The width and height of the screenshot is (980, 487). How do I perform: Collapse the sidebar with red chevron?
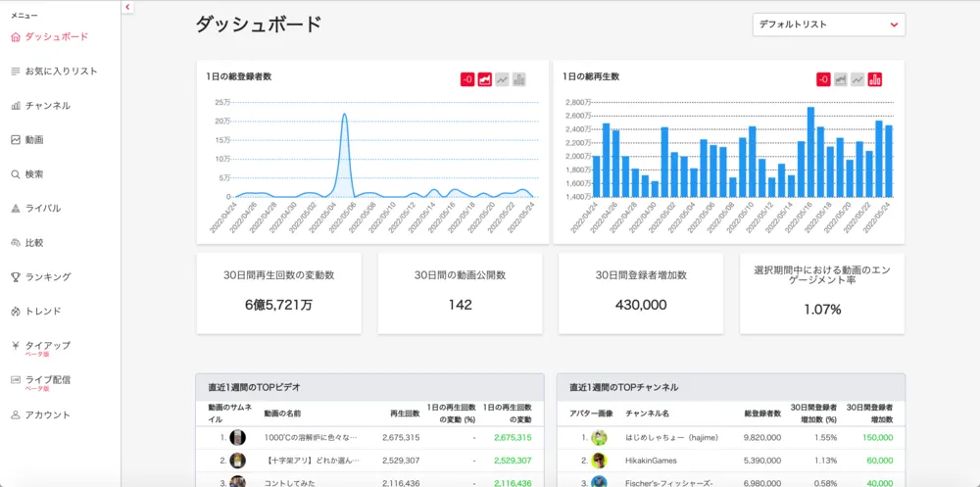click(x=127, y=7)
